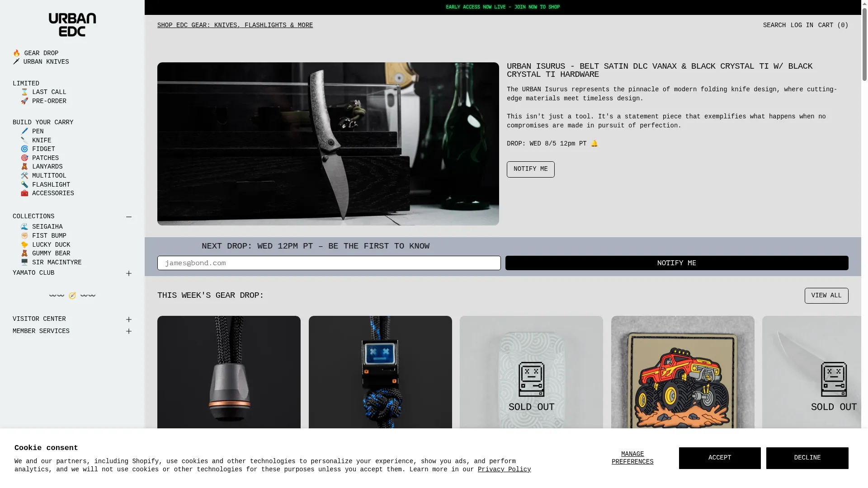
Task: Open the Cart (0) link
Action: tap(833, 25)
